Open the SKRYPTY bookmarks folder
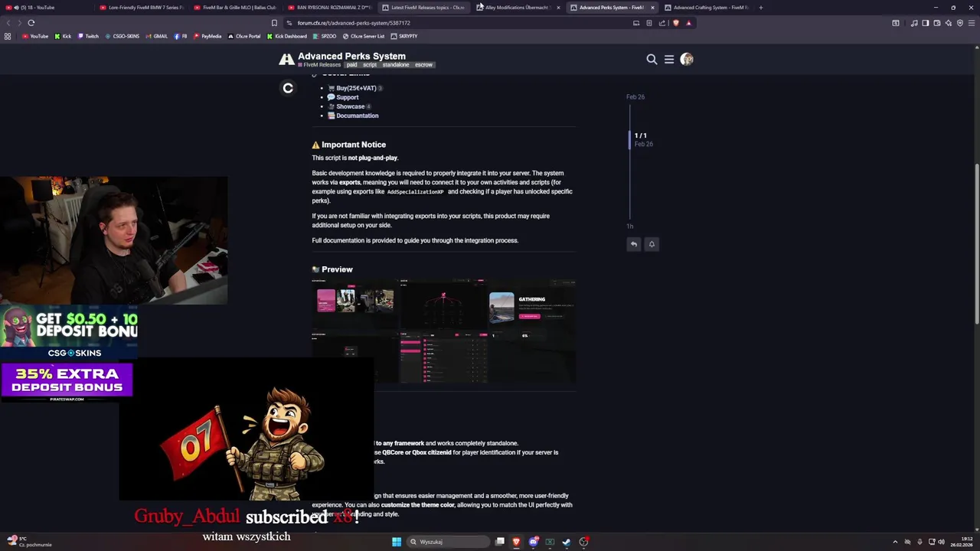Image resolution: width=980 pixels, height=551 pixels. coord(404,36)
